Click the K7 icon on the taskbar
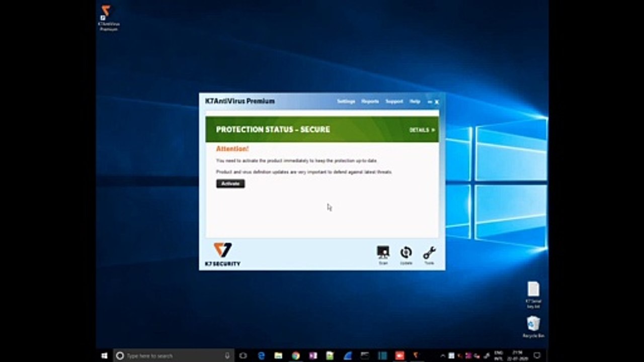 click(416, 355)
